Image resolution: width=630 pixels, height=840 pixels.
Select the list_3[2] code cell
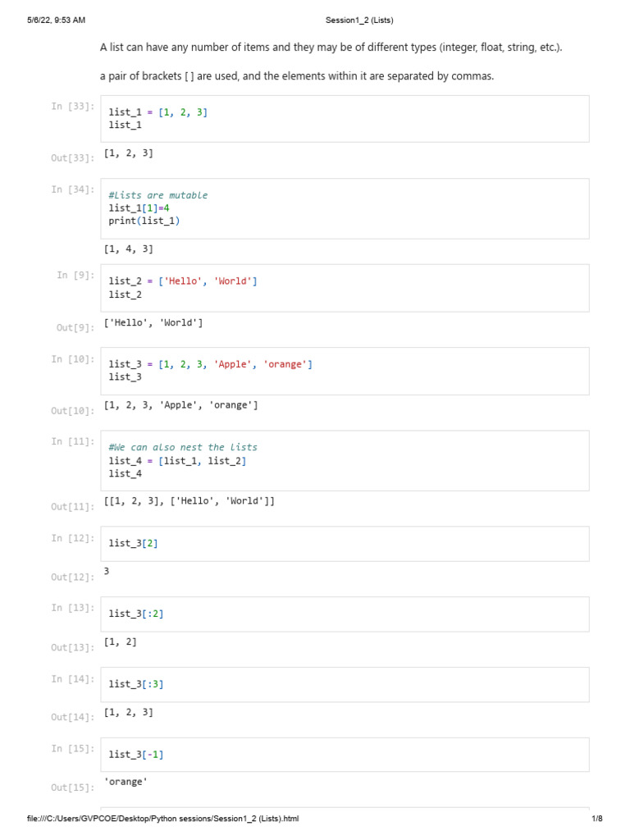tap(345, 544)
